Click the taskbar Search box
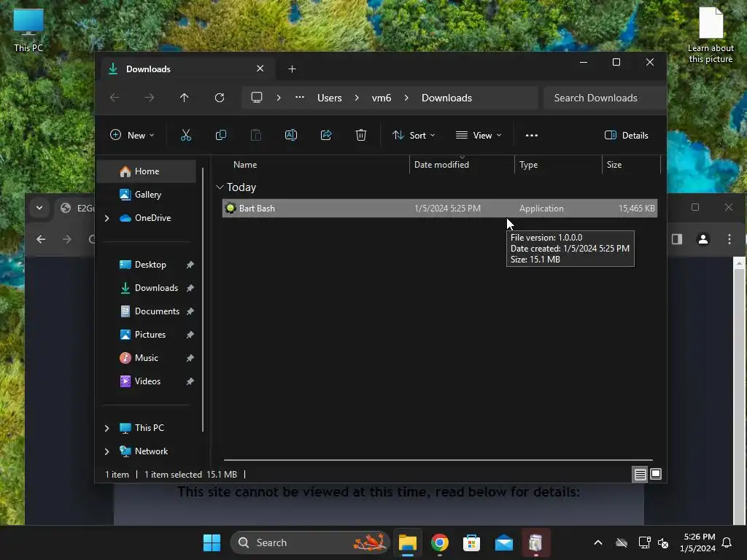747x560 pixels. (x=309, y=542)
